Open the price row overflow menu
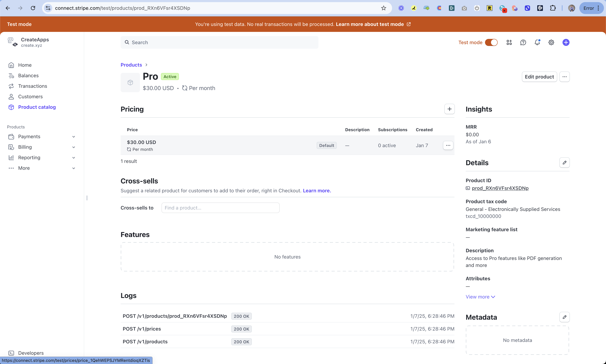606x364 pixels. (448, 145)
